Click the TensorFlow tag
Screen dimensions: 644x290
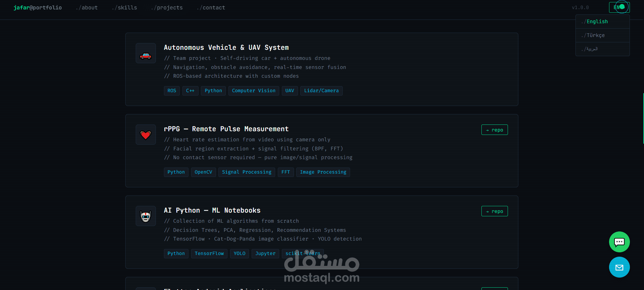pos(209,254)
